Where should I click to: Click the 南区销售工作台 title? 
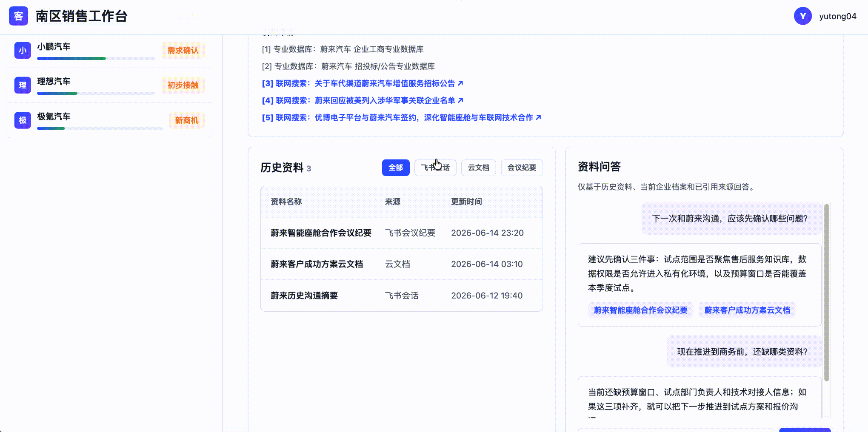(x=81, y=16)
